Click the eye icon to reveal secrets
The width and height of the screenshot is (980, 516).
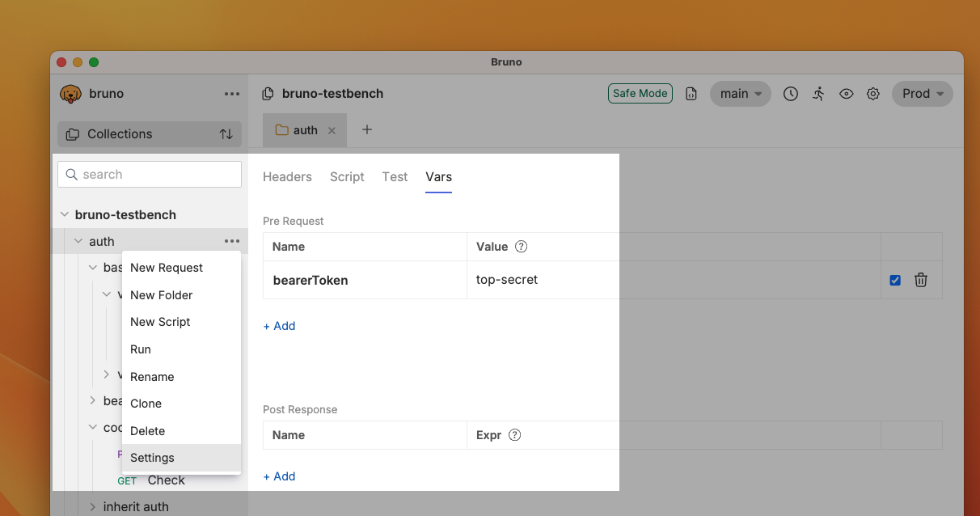(x=846, y=93)
